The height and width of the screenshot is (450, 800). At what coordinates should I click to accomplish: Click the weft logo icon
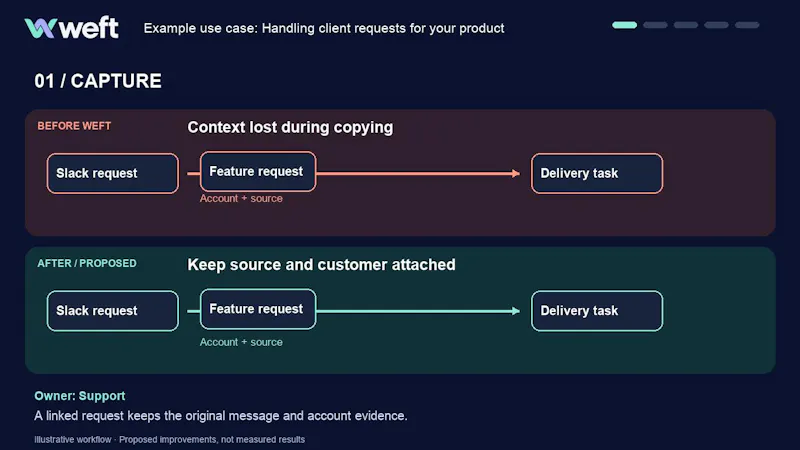pyautogui.click(x=40, y=28)
